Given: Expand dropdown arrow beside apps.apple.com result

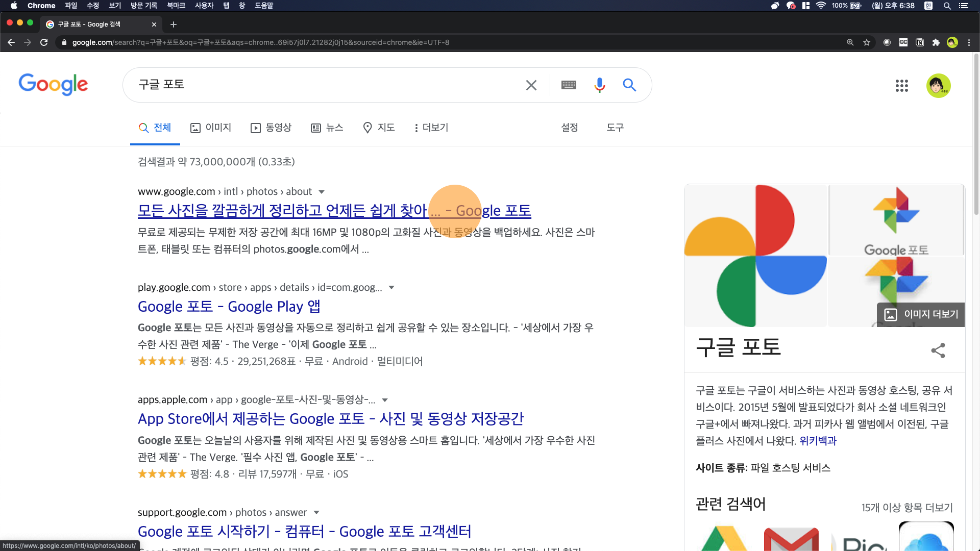Looking at the screenshot, I should (385, 400).
